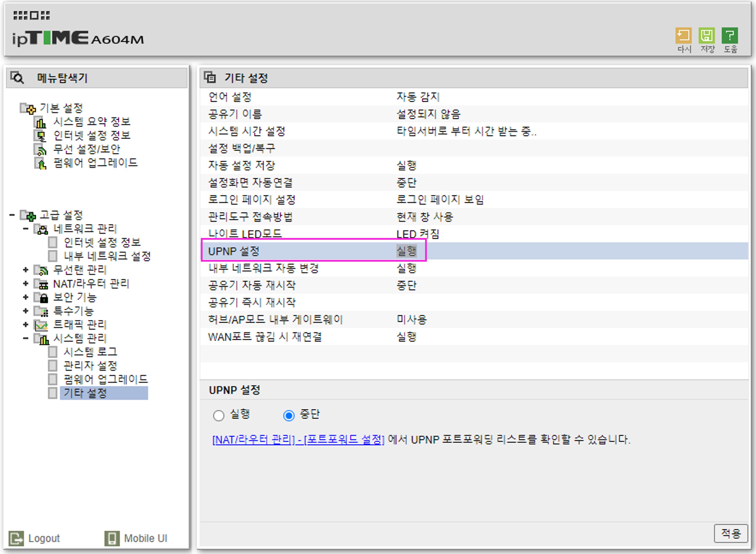Click the green 저장 save icon

pyautogui.click(x=707, y=36)
